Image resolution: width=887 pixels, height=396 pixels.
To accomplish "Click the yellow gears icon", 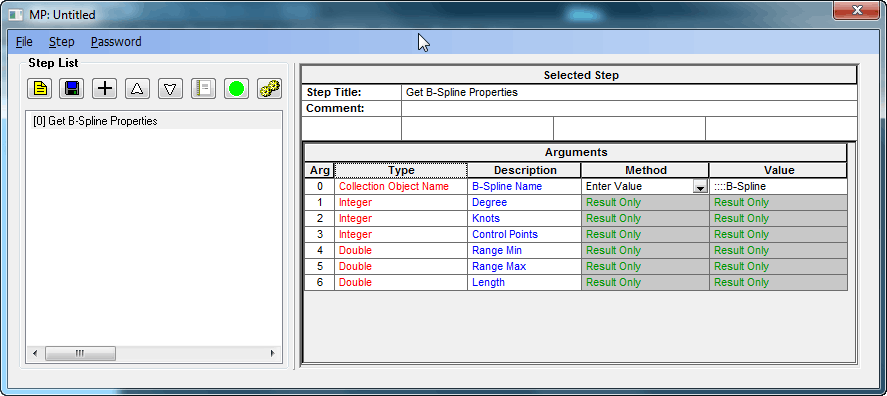I will (269, 89).
